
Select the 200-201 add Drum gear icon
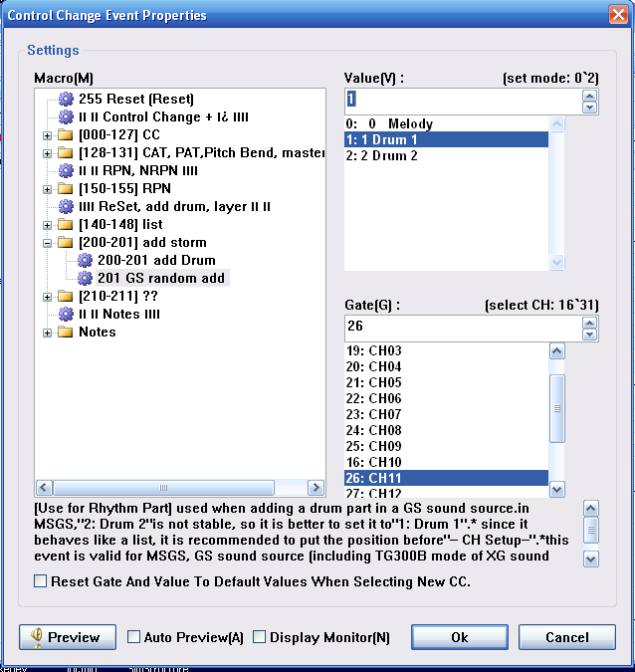(x=86, y=260)
